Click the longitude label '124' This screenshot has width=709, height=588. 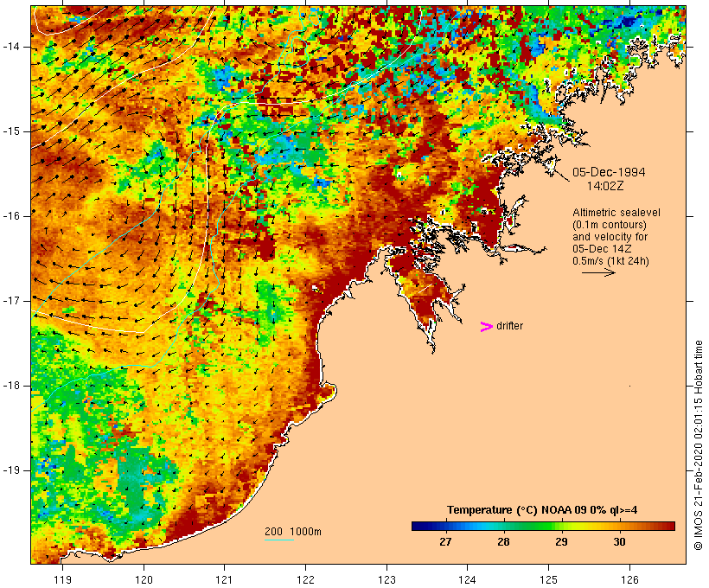point(468,579)
